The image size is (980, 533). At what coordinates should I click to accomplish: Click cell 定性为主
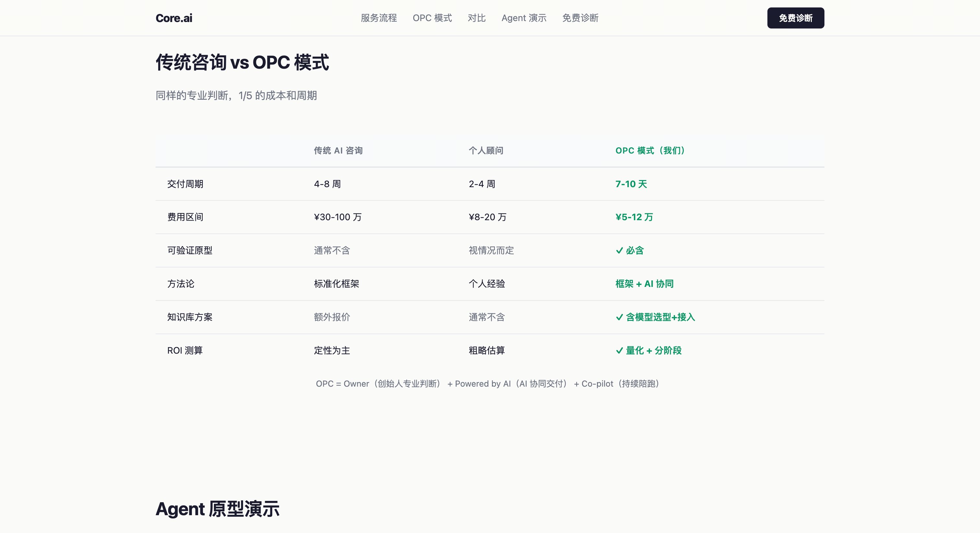332,350
